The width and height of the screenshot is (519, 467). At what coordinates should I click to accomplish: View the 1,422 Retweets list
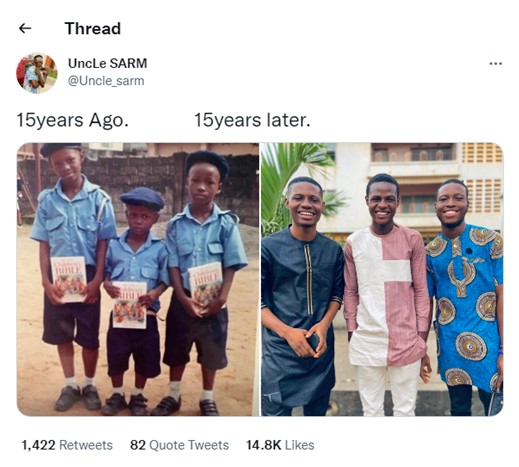pos(67,445)
